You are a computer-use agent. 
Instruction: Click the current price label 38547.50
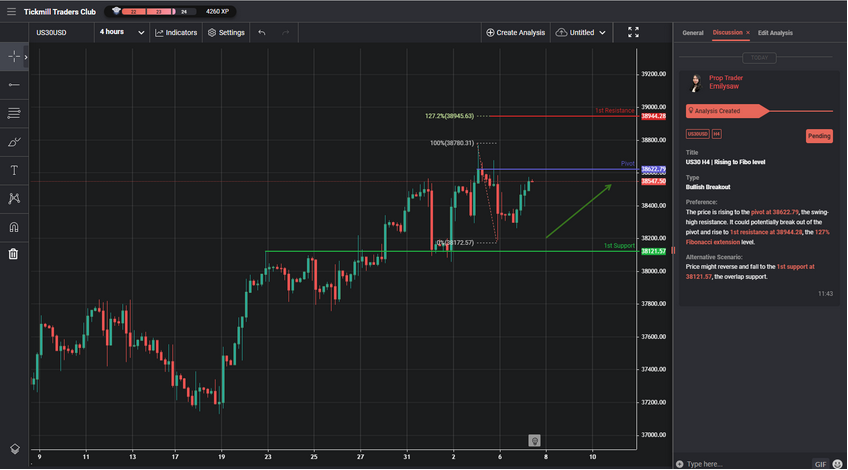point(653,181)
